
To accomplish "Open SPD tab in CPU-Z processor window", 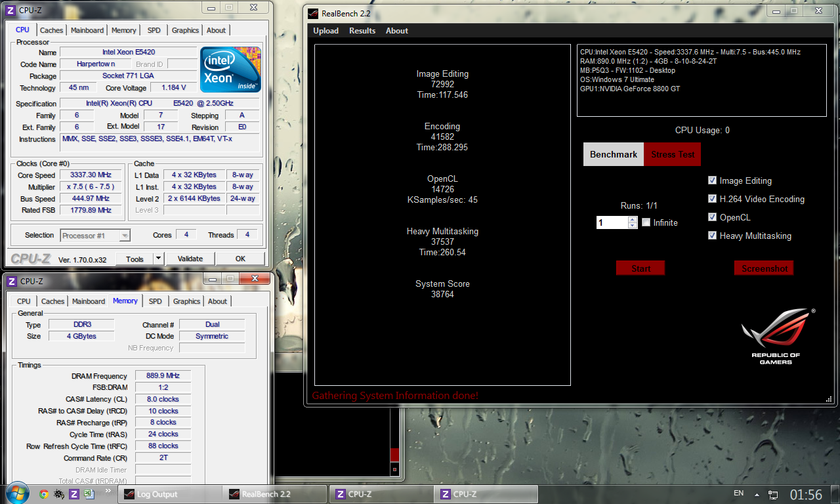I will point(154,30).
